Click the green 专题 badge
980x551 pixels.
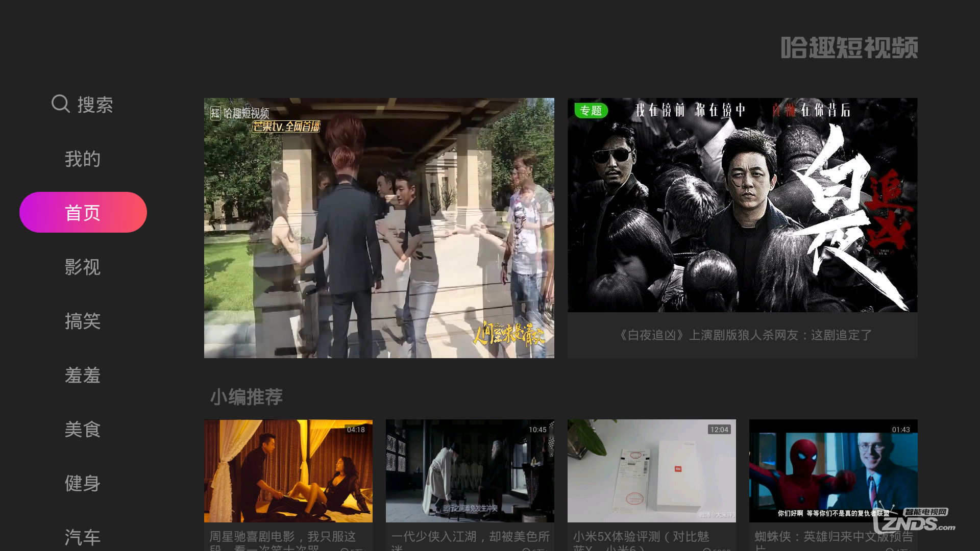click(591, 111)
